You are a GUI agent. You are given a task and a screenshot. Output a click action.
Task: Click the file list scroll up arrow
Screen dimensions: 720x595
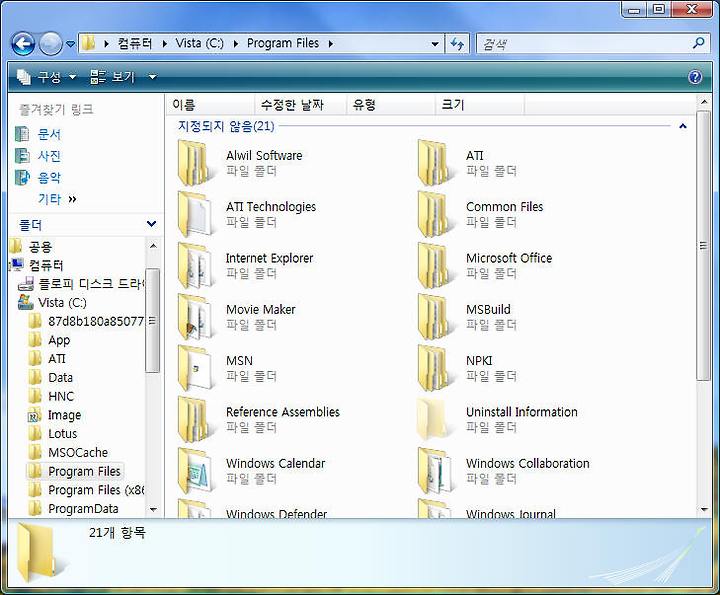(x=703, y=101)
